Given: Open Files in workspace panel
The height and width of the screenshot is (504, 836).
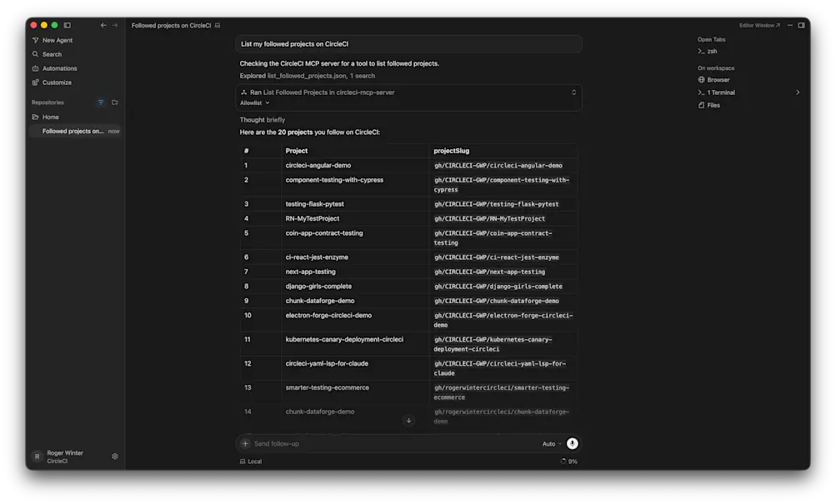Looking at the screenshot, I should pyautogui.click(x=709, y=106).
